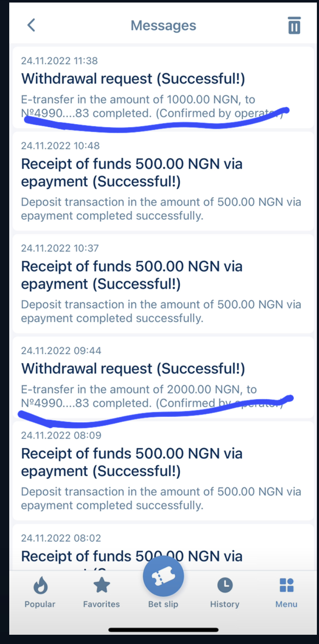The image size is (319, 644).
Task: Open the Bet slip ticket button
Action: pos(163,576)
